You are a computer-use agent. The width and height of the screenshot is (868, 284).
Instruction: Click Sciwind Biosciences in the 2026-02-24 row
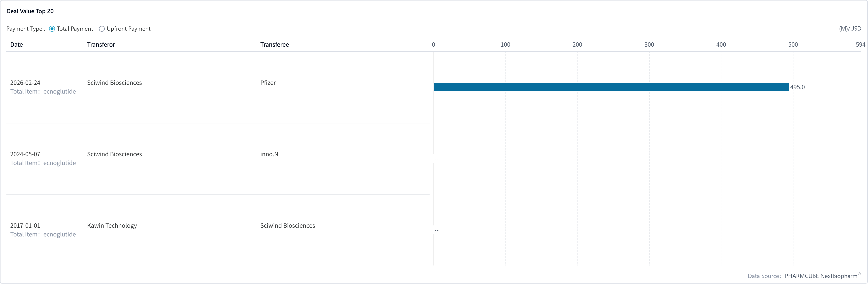coord(114,82)
